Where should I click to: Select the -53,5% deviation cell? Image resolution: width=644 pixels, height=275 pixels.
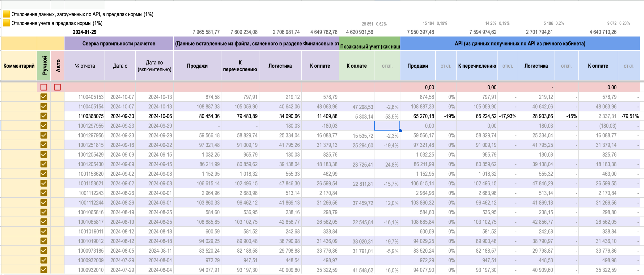click(x=387, y=116)
